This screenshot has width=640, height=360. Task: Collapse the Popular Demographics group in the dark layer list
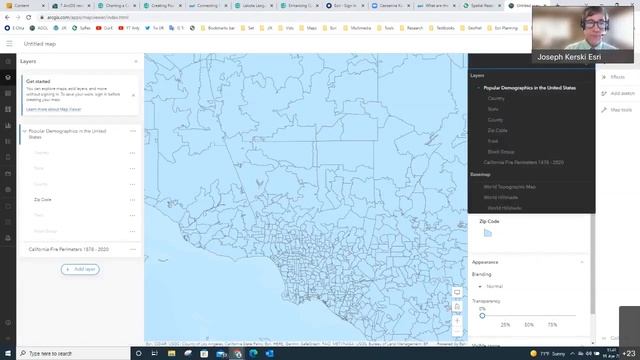tap(478, 88)
